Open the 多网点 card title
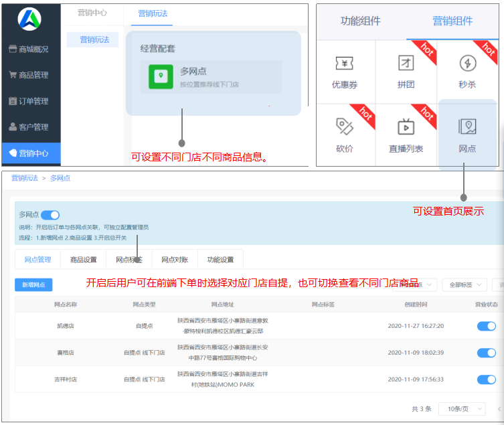The image size is (504, 425). click(193, 71)
